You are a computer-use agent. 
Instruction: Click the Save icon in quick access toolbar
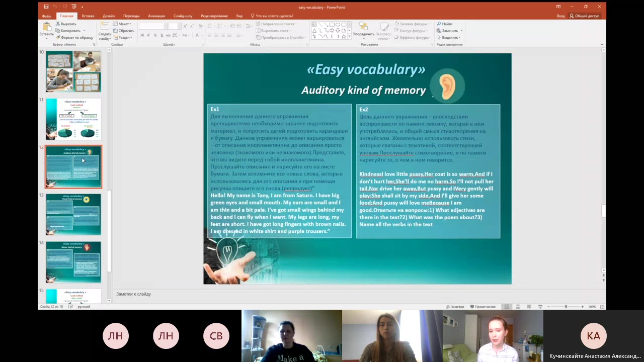pos(46,7)
